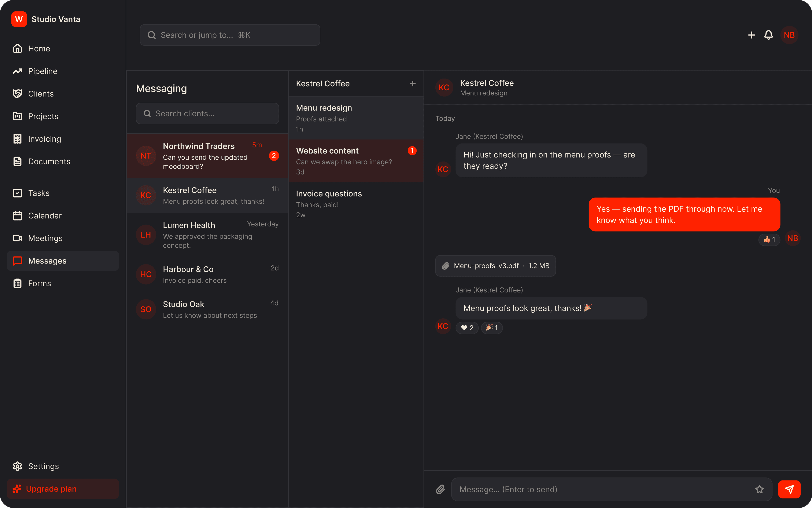The width and height of the screenshot is (812, 508).
Task: Click the Calendar icon in sidebar
Action: [18, 215]
